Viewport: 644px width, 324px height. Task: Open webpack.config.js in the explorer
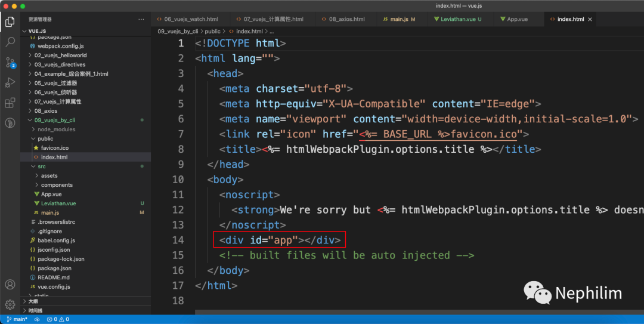tap(61, 46)
